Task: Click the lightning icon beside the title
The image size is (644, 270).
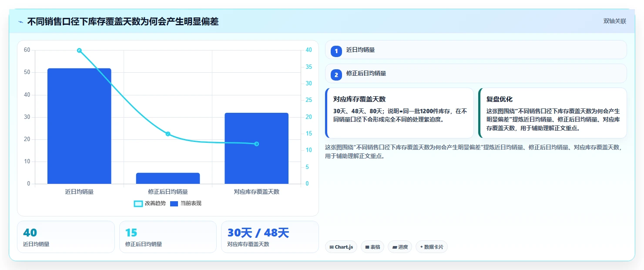Action: [20, 21]
